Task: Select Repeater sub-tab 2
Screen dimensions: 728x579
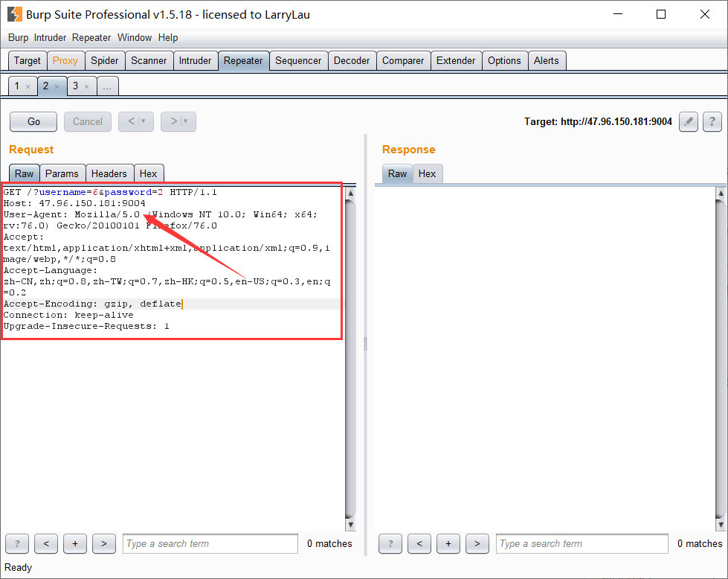Action: pyautogui.click(x=46, y=86)
